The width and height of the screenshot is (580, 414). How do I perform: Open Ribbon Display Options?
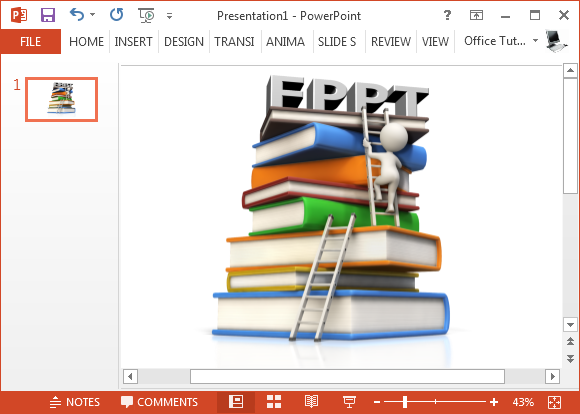[476, 15]
